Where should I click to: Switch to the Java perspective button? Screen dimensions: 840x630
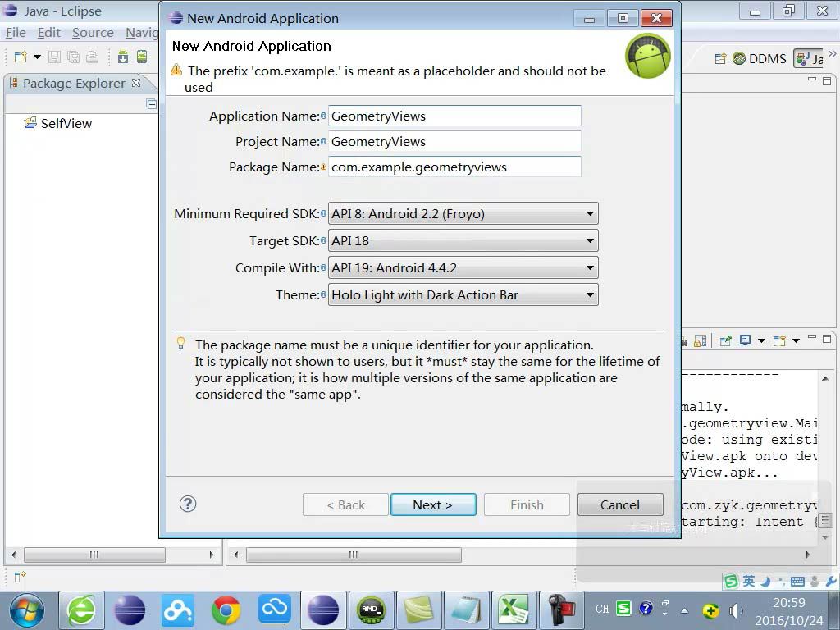pos(809,58)
